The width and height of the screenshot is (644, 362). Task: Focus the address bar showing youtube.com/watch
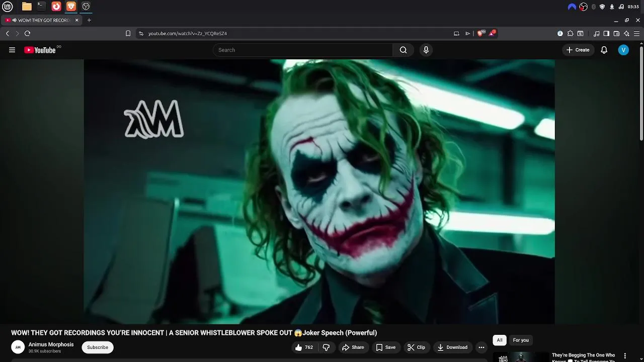coord(297,33)
